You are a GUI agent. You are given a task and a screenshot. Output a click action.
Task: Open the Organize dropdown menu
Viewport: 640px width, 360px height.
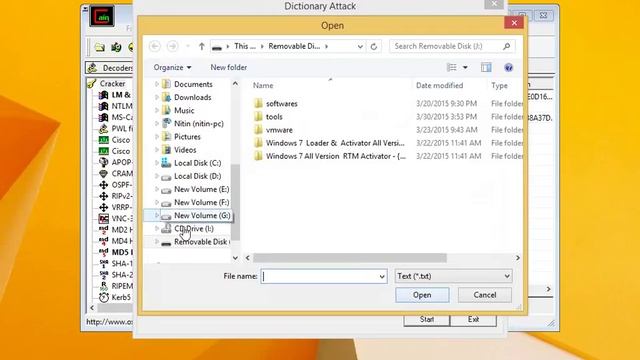click(172, 67)
